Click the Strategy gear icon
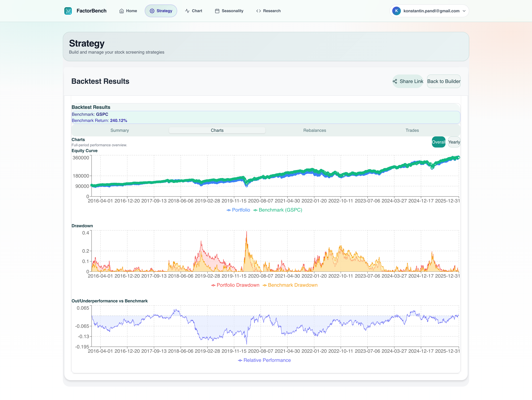This screenshot has height=400, width=532. [x=152, y=11]
